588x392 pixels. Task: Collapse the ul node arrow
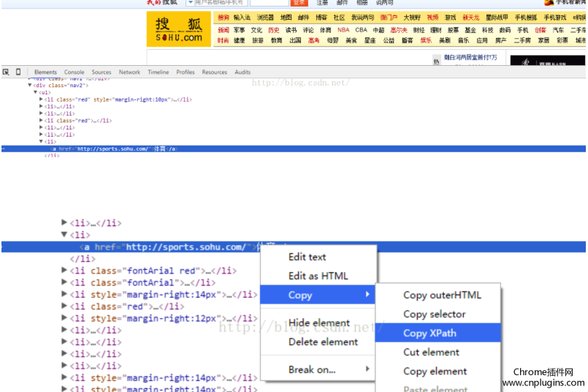(35, 92)
